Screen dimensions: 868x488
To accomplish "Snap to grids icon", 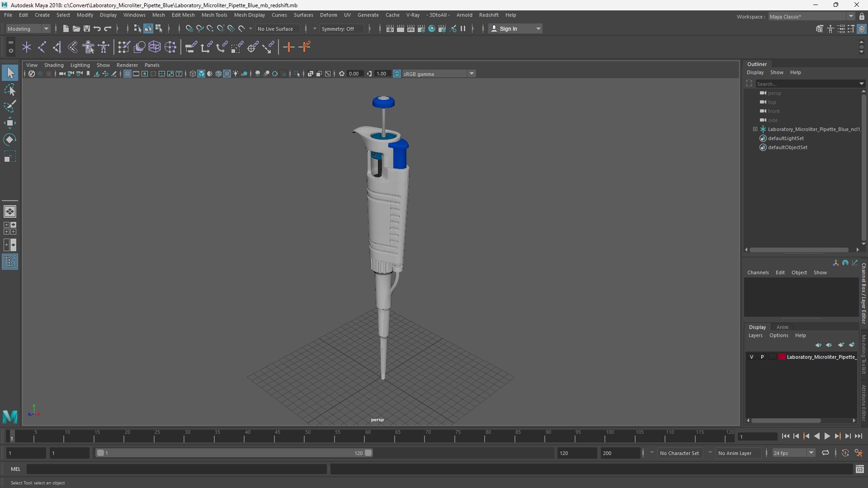I will click(x=189, y=28).
